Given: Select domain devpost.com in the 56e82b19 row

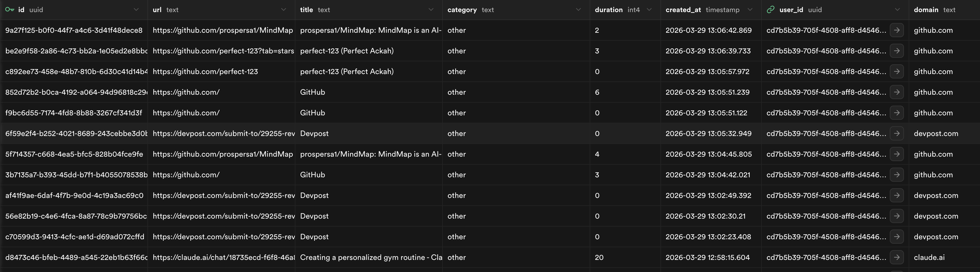Looking at the screenshot, I should [944, 216].
